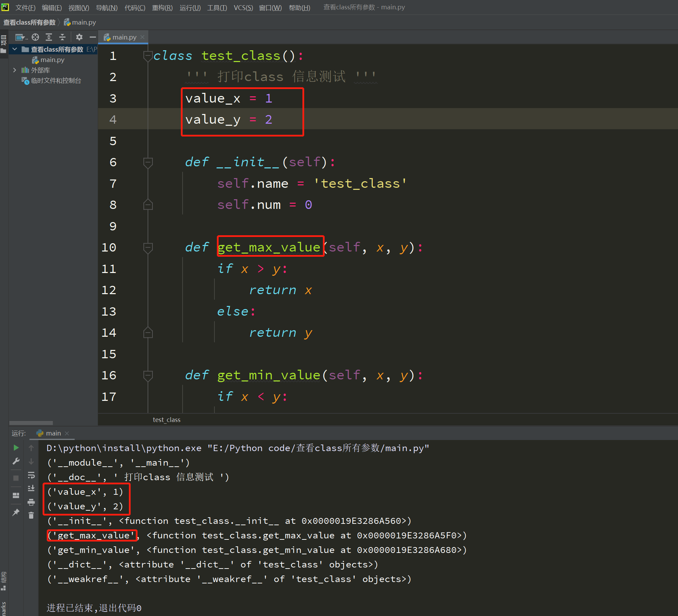Image resolution: width=678 pixels, height=616 pixels.
Task: Click the Expand All icon in Project toolbar
Action: tap(49, 37)
